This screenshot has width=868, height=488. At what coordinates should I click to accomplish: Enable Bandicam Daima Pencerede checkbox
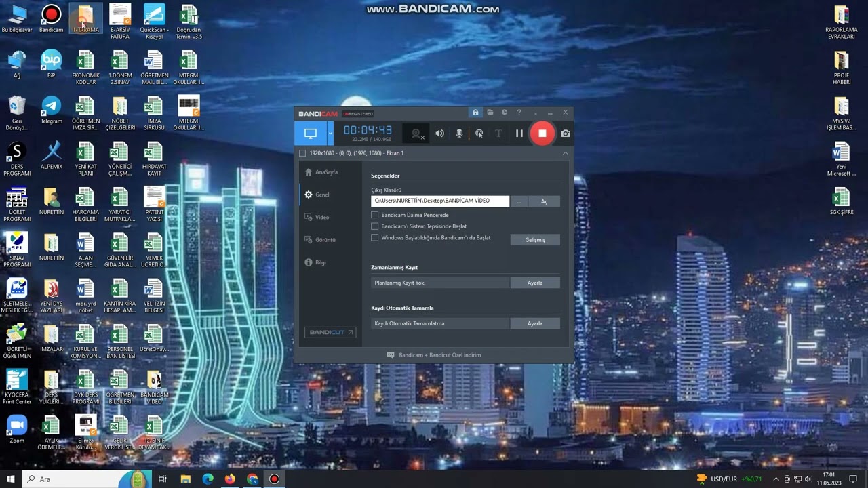(375, 215)
